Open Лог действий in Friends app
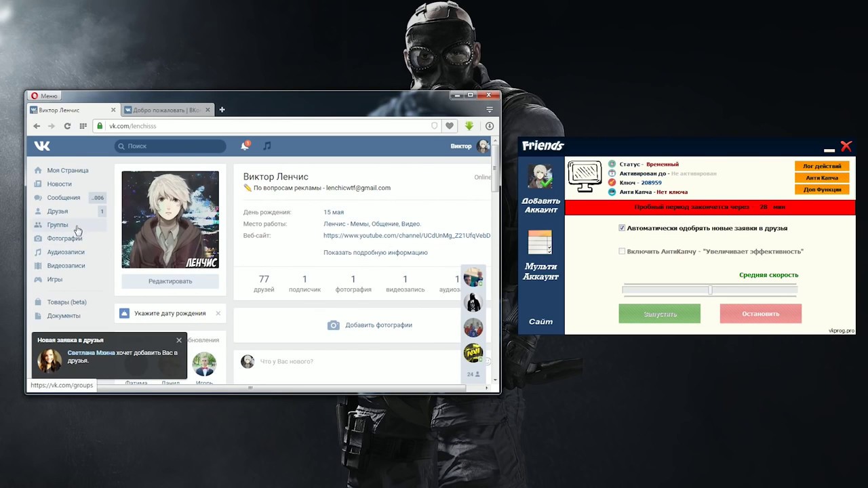Image resolution: width=868 pixels, height=488 pixels. coord(822,166)
